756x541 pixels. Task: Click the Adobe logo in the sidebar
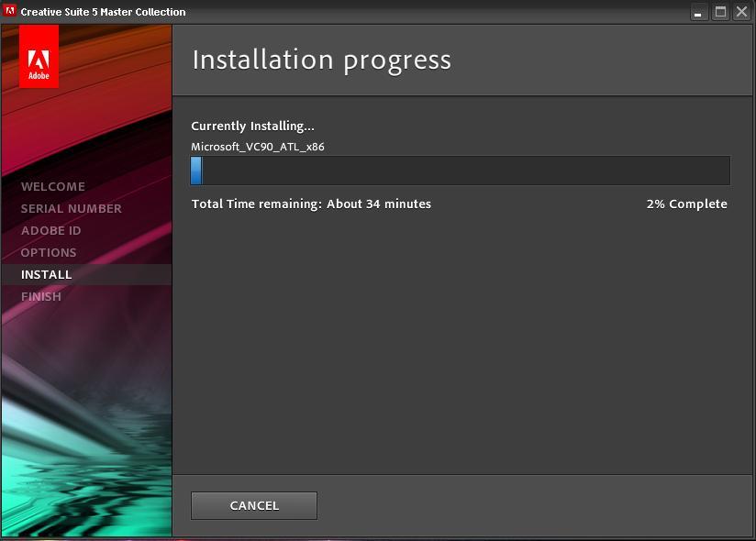pyautogui.click(x=39, y=57)
